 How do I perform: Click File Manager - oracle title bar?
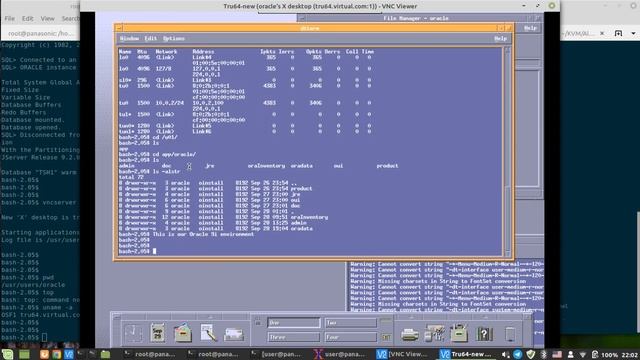(x=416, y=18)
